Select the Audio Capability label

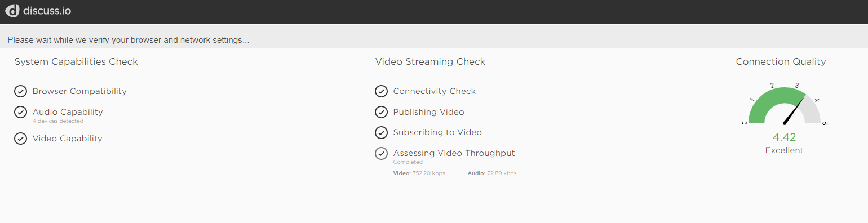[x=68, y=112]
